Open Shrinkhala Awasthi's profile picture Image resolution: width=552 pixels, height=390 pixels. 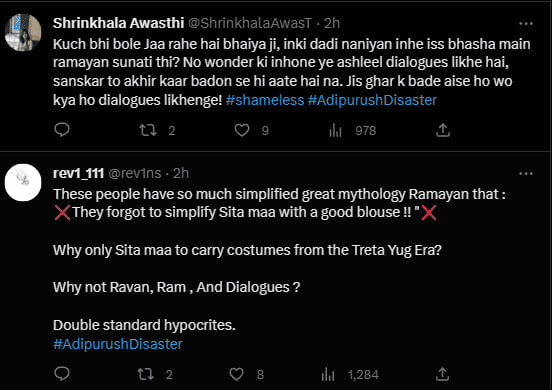click(23, 32)
